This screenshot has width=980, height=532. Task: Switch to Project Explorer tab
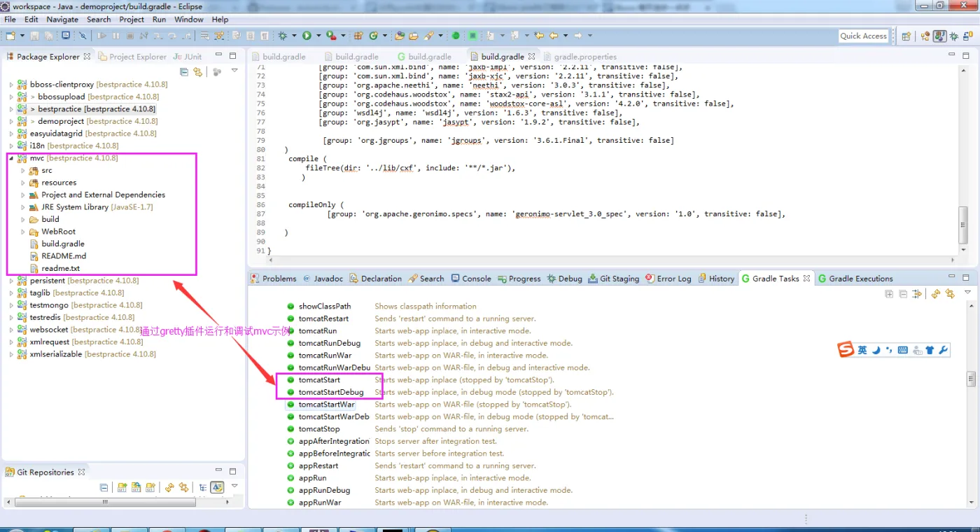coord(133,57)
